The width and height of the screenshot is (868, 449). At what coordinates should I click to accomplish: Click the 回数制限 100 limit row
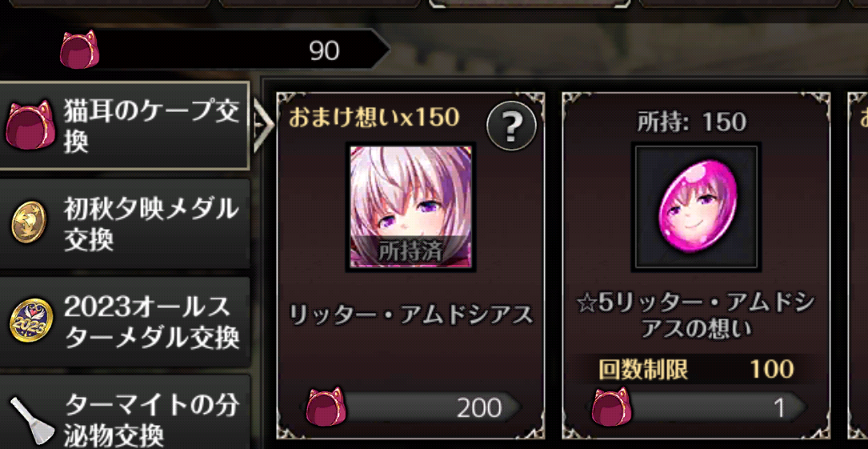pyautogui.click(x=696, y=369)
